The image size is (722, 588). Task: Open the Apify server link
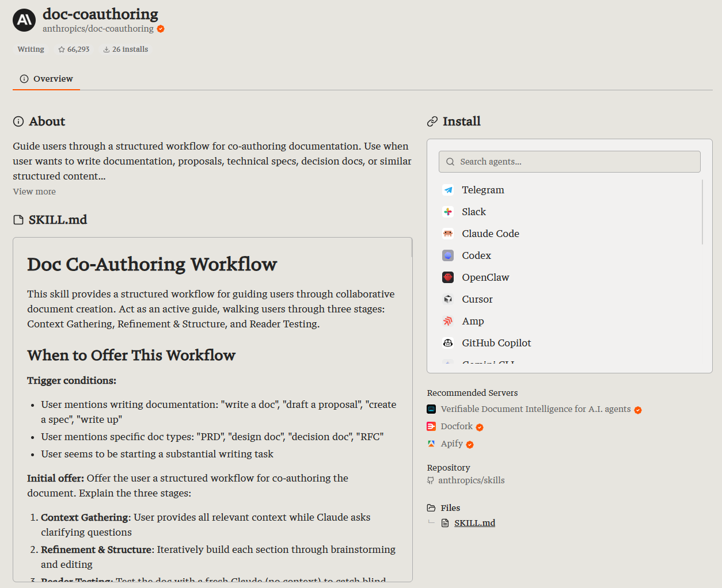pyautogui.click(x=452, y=444)
